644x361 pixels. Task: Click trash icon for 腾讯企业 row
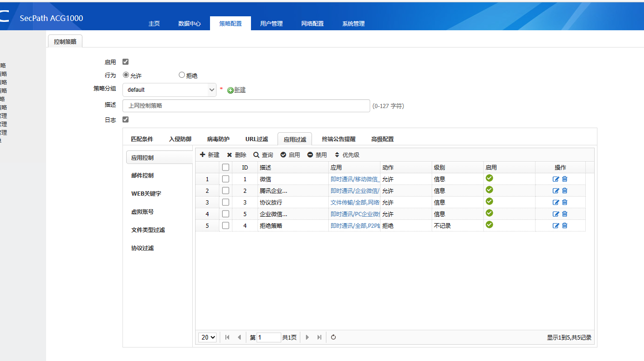[565, 191]
